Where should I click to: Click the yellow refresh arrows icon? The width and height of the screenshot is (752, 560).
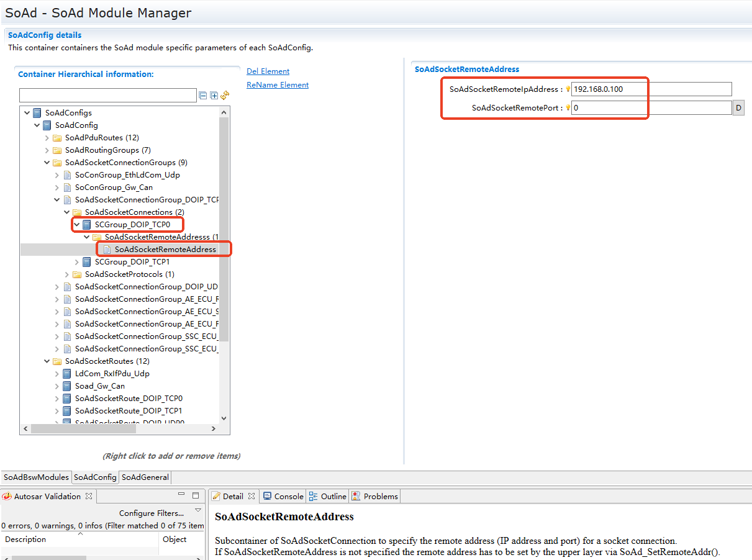(225, 95)
